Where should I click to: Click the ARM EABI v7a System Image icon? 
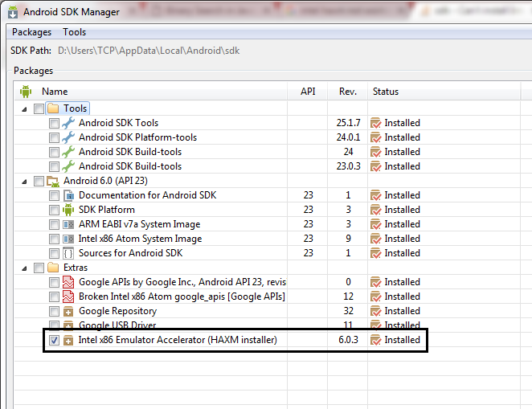(x=68, y=224)
